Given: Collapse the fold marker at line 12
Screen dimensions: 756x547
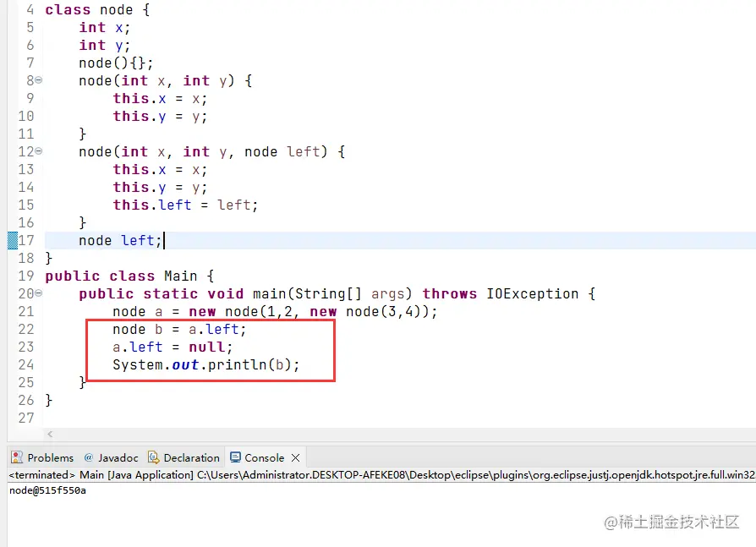Looking at the screenshot, I should click(39, 151).
